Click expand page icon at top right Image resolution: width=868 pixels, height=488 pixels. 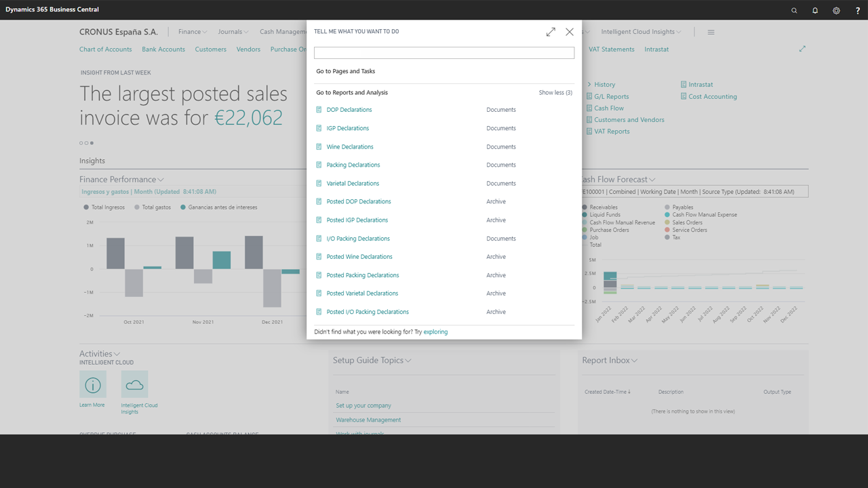click(x=802, y=49)
